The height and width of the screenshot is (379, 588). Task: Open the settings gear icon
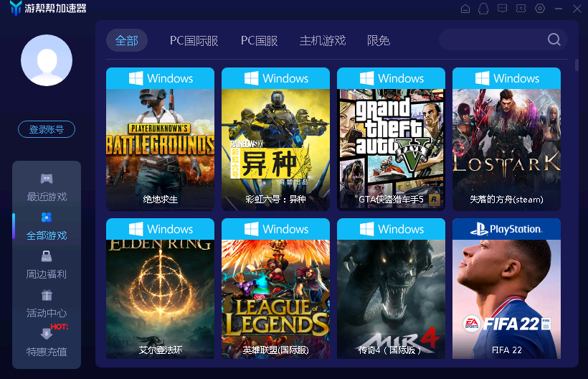click(x=540, y=9)
